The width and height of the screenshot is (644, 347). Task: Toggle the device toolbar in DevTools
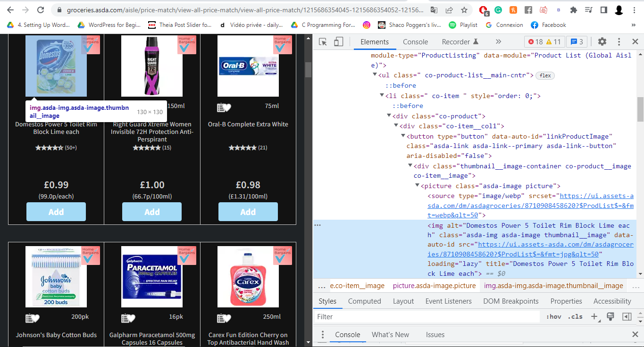pyautogui.click(x=338, y=42)
